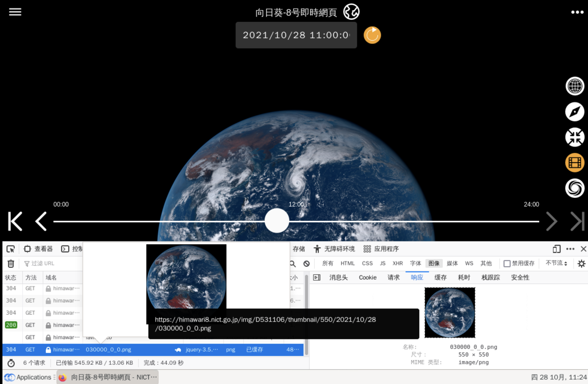Switch to 消息头 headers tab
Viewport: 588px width, 384px height.
coord(338,277)
